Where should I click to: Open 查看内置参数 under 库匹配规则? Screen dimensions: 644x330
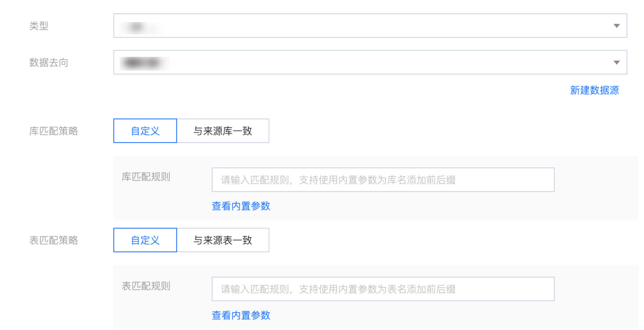(x=241, y=206)
